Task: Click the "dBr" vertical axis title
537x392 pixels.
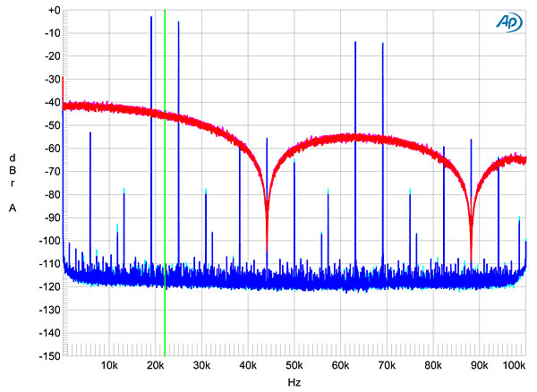Action: coord(13,171)
